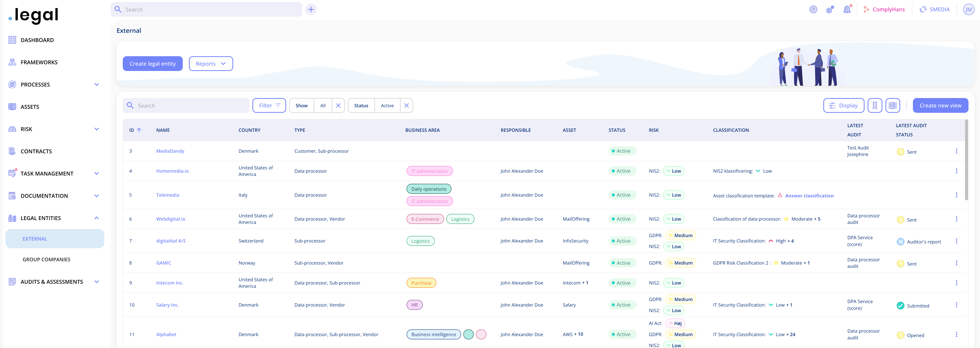Image resolution: width=980 pixels, height=348 pixels.
Task: Click the Contracts sidebar icon
Action: 12,151
